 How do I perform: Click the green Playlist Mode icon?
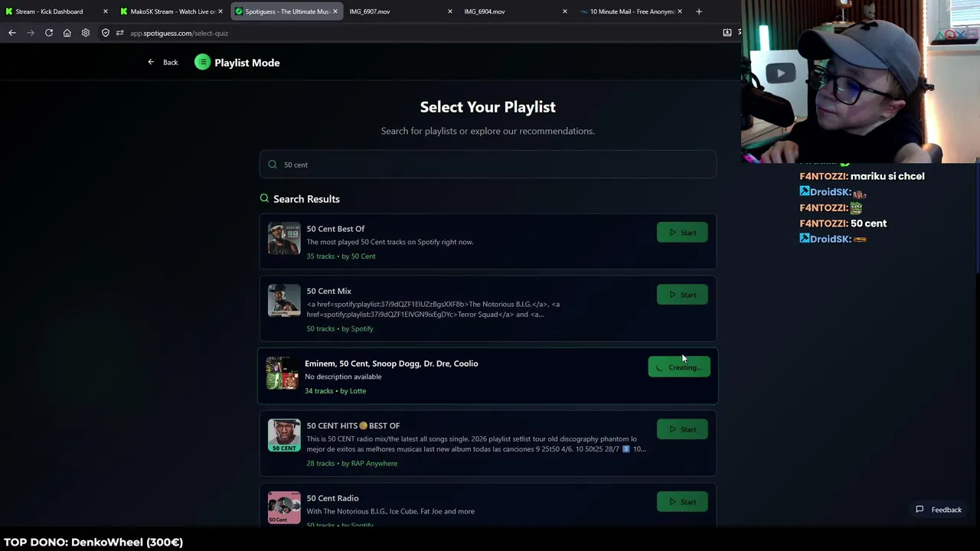(202, 63)
